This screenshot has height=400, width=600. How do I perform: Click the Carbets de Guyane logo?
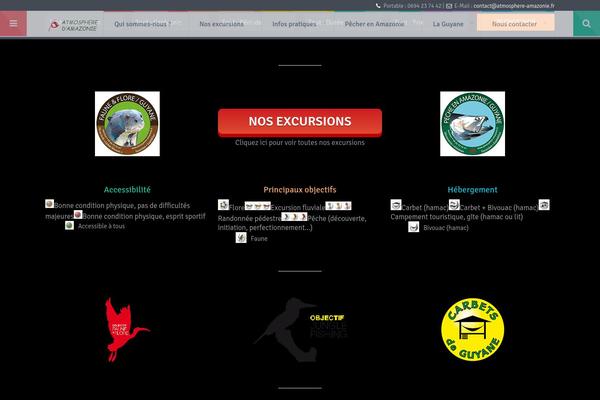(x=473, y=329)
